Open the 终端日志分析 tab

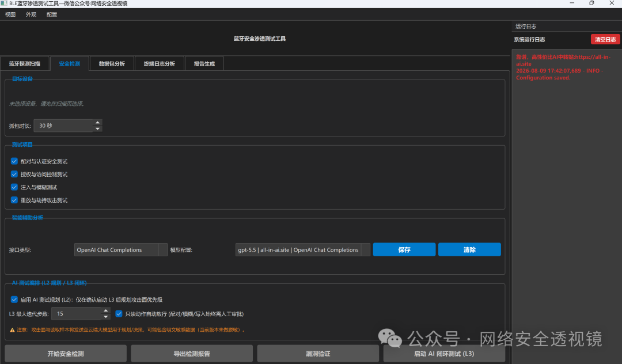tap(160, 63)
